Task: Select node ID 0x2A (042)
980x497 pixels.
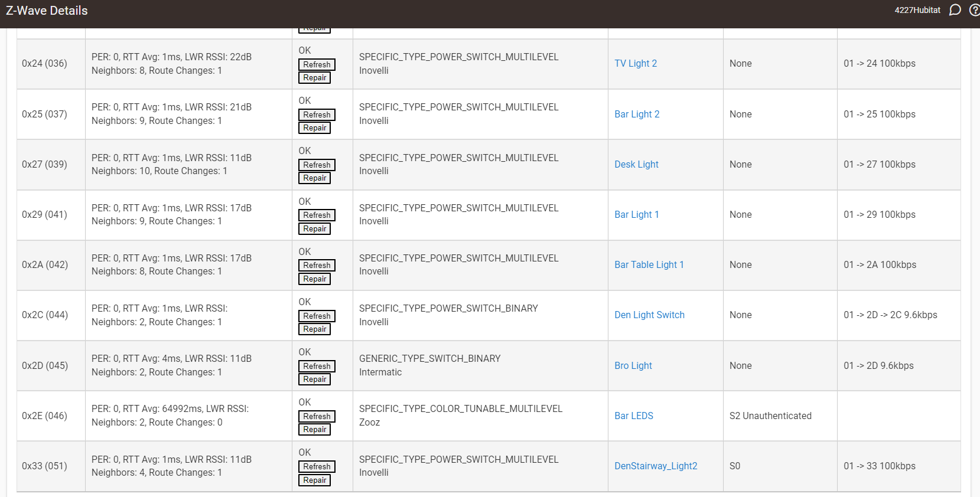Action: coord(45,264)
